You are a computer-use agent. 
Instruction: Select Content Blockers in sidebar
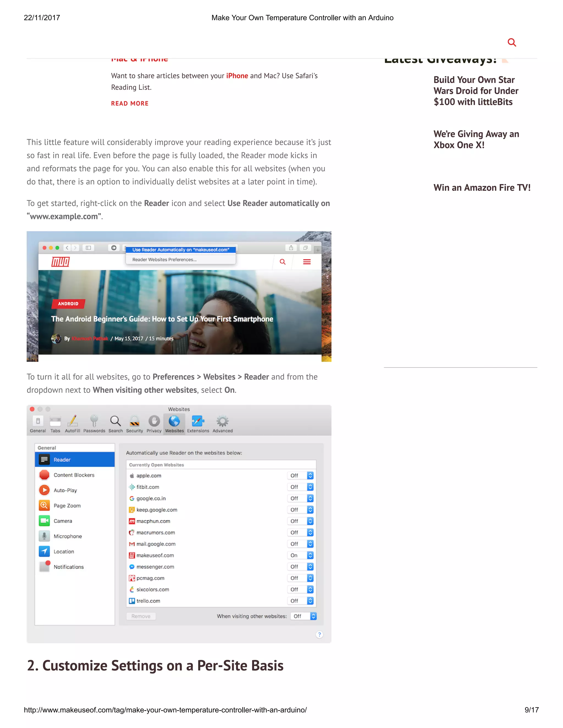click(74, 475)
